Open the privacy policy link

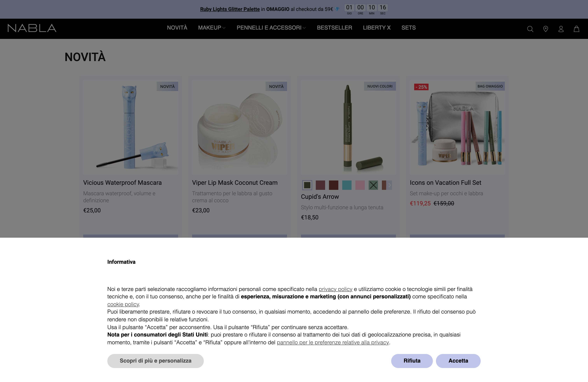(335, 289)
